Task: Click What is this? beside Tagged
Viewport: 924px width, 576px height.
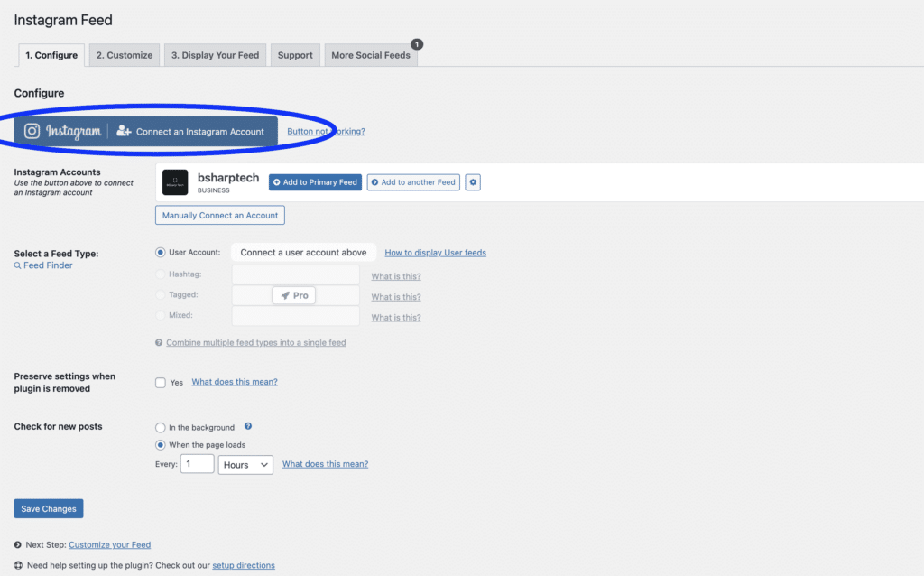Action: [x=396, y=296]
